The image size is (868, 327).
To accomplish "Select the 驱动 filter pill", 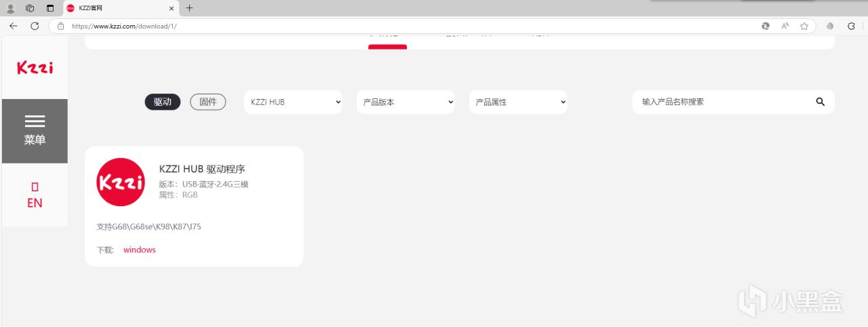I will [x=163, y=102].
